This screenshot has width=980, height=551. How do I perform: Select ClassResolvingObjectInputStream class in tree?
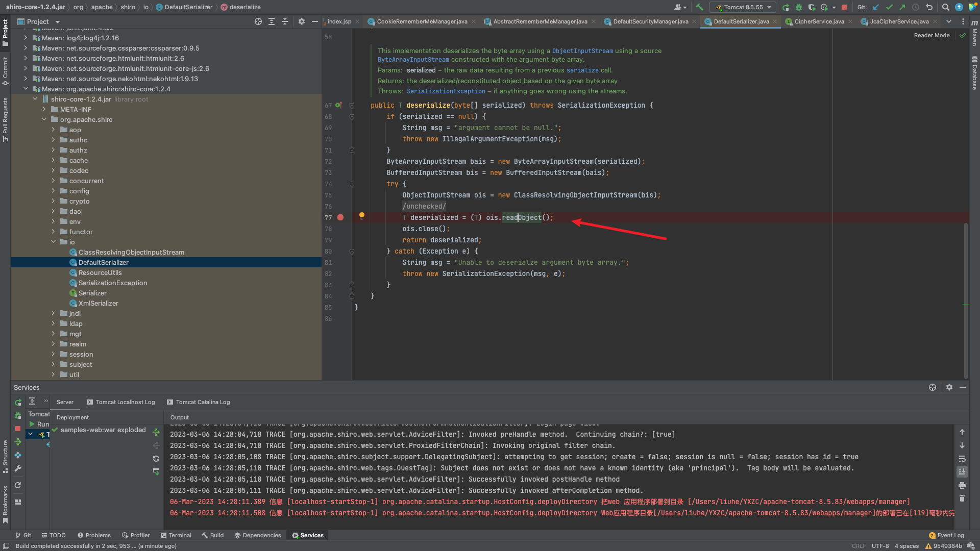tap(131, 252)
